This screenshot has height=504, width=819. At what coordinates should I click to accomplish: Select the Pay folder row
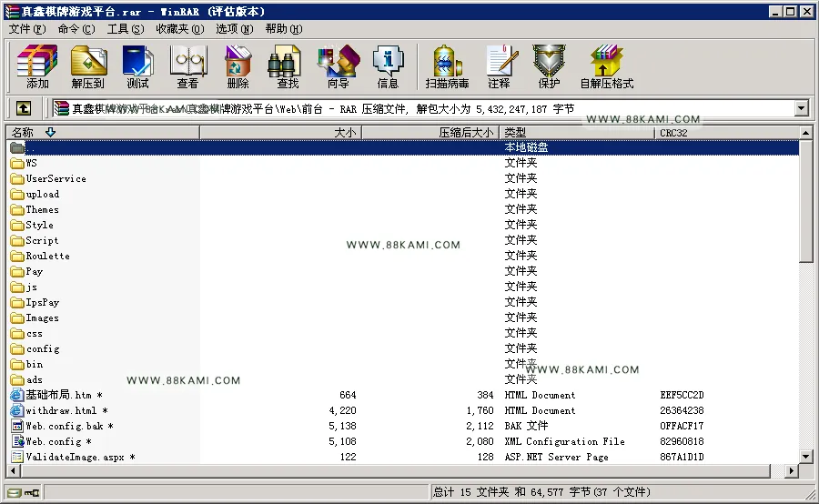[x=403, y=272]
